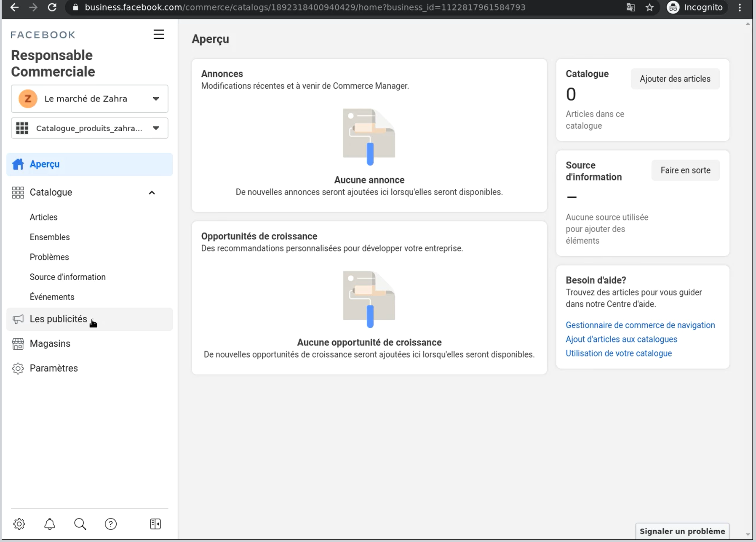Click the browser back arrow
This screenshot has width=756, height=542.
(14, 7)
